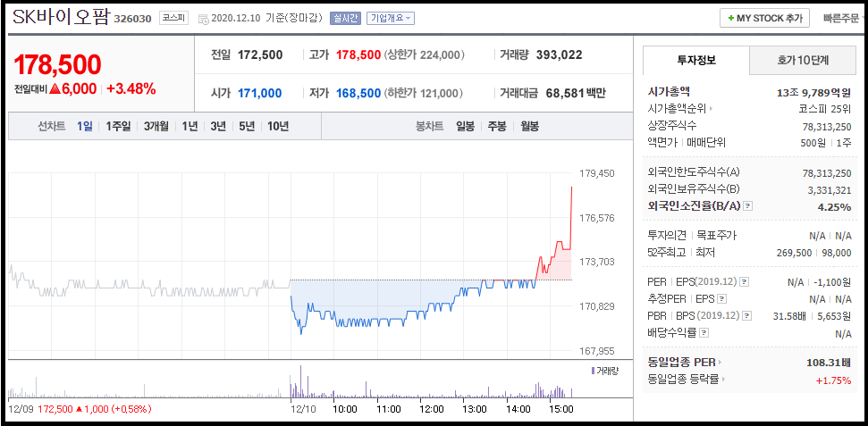Click the 거래대금 value 68,581 백만

575,93
